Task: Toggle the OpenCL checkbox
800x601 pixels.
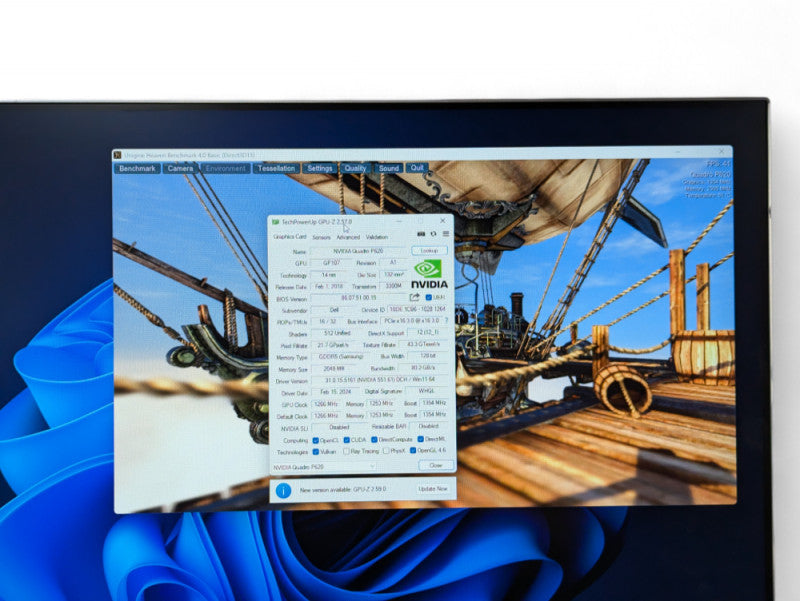Action: pyautogui.click(x=315, y=440)
